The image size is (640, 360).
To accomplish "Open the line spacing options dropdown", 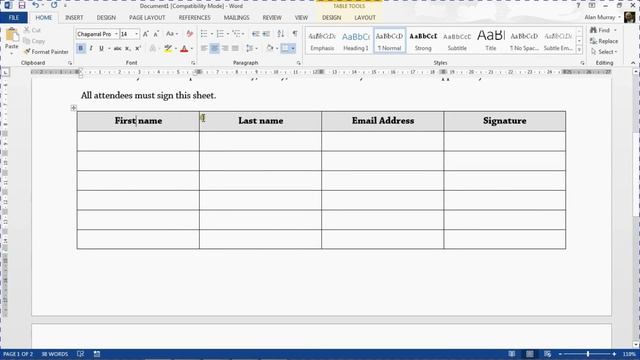I will pos(251,49).
